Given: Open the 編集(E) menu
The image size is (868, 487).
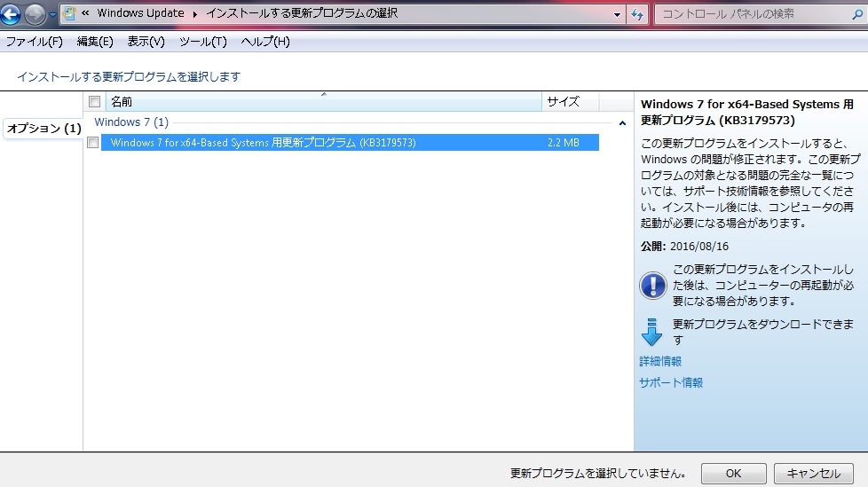Looking at the screenshot, I should click(x=95, y=42).
